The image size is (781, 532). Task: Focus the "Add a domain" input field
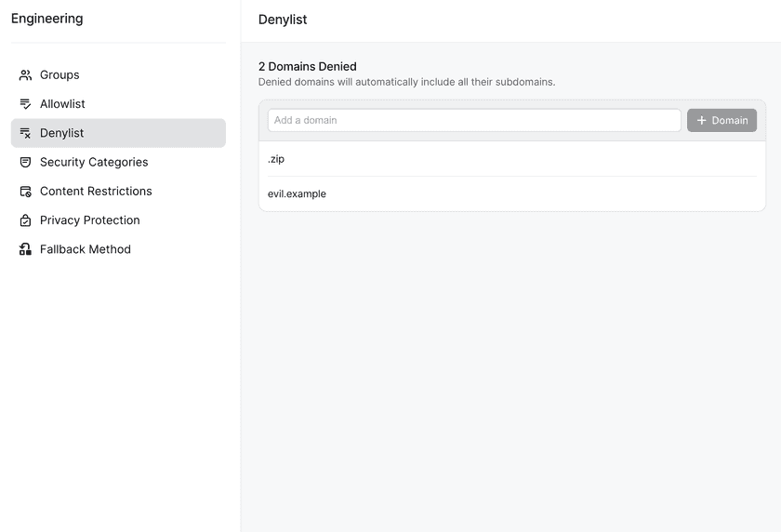[474, 121]
